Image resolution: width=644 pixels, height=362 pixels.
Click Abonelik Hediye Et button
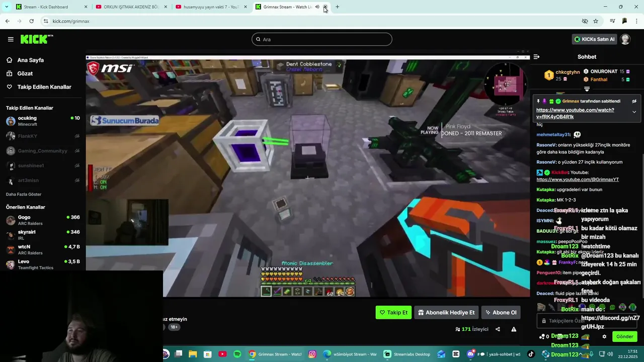coord(446,312)
